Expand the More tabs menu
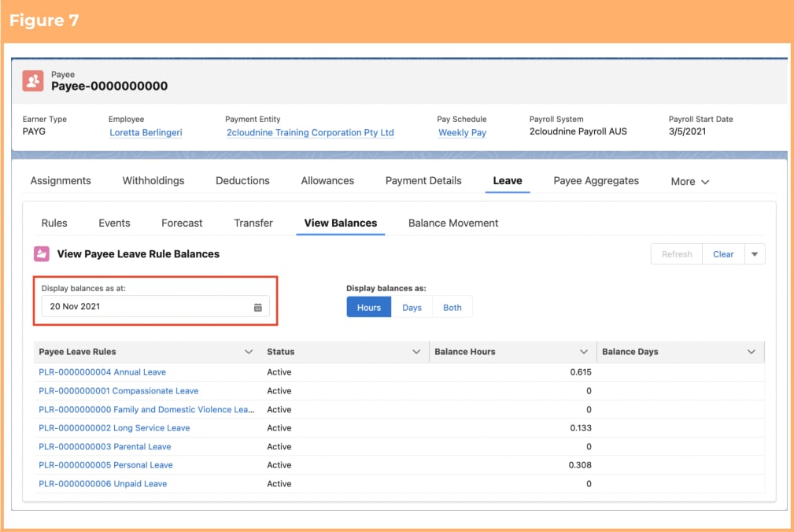Image resolution: width=794 pixels, height=532 pixels. [689, 181]
